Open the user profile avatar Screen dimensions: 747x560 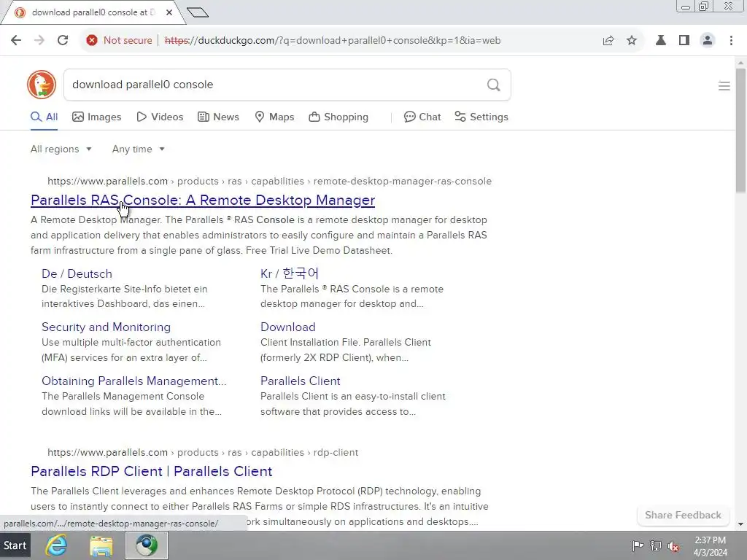(708, 41)
